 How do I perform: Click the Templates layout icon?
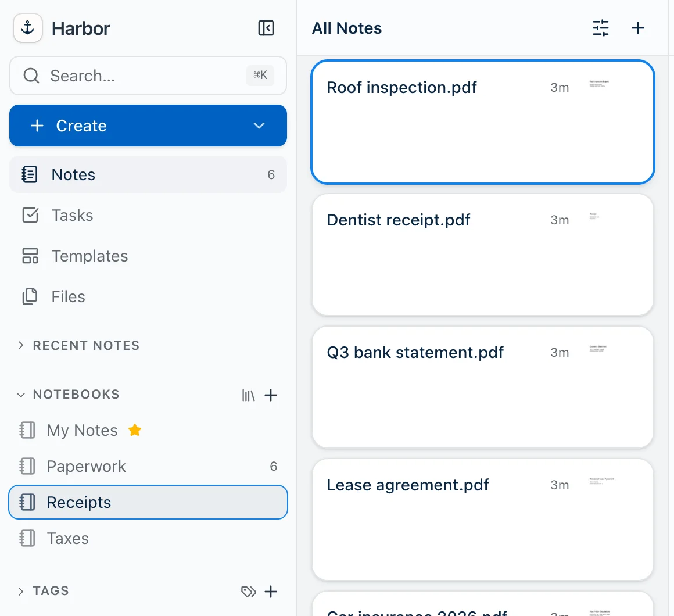point(30,256)
